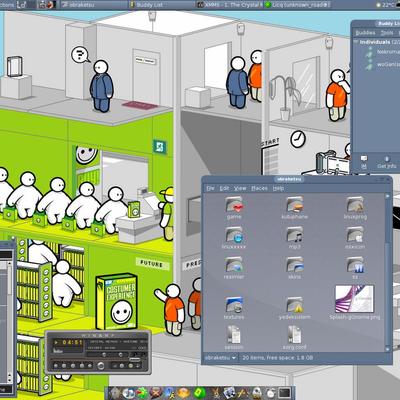Open the first grey icon in dock
The image size is (400, 400).
[115, 393]
